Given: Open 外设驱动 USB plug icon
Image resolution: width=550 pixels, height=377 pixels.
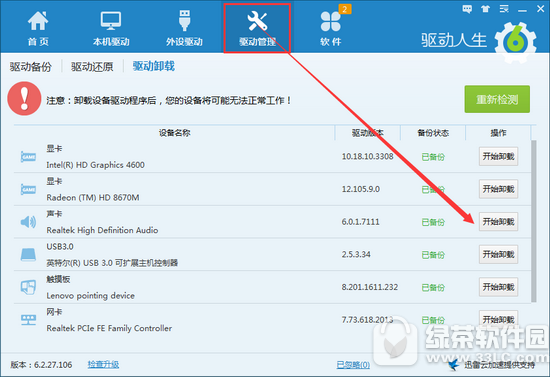Looking at the screenshot, I should coord(184,20).
